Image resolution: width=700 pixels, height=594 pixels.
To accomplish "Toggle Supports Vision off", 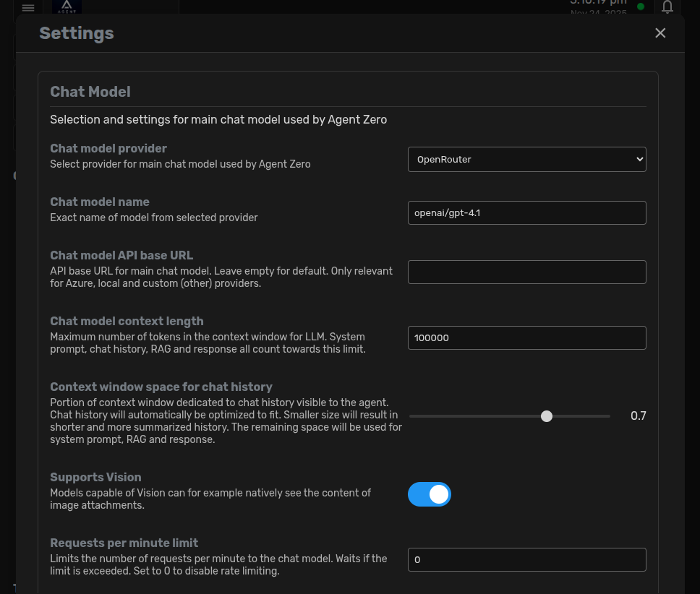I will [430, 494].
